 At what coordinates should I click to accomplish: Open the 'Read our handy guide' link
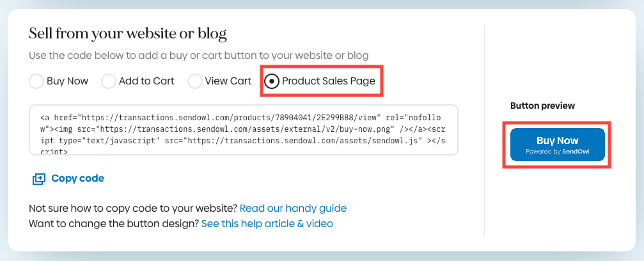point(293,208)
